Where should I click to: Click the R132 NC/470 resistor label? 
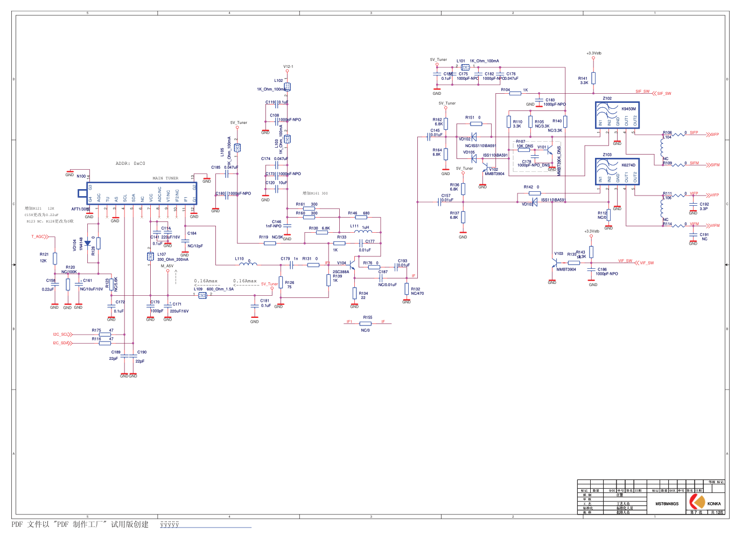[x=417, y=291]
